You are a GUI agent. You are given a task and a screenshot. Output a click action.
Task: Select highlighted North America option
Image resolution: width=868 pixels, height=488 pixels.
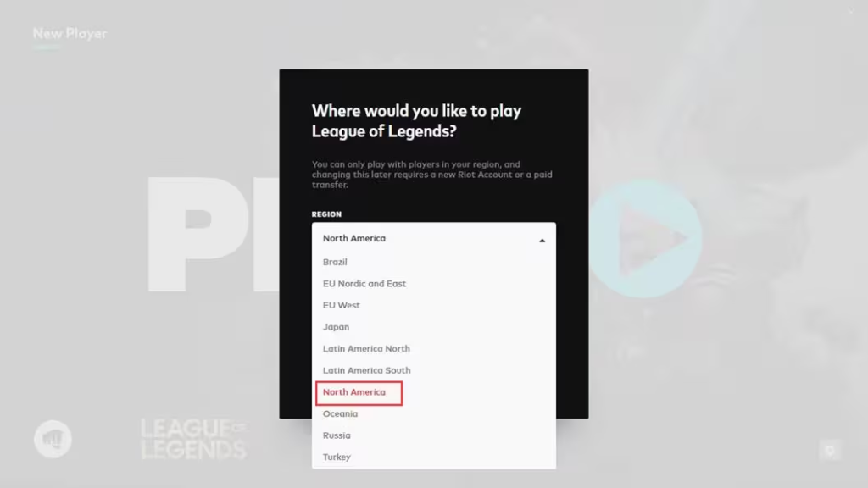click(359, 393)
